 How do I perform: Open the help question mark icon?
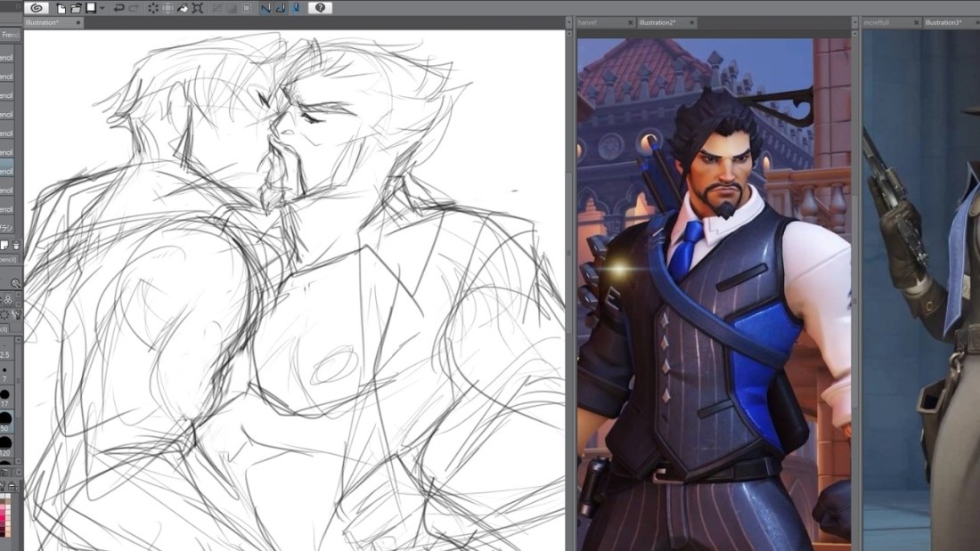click(x=320, y=8)
